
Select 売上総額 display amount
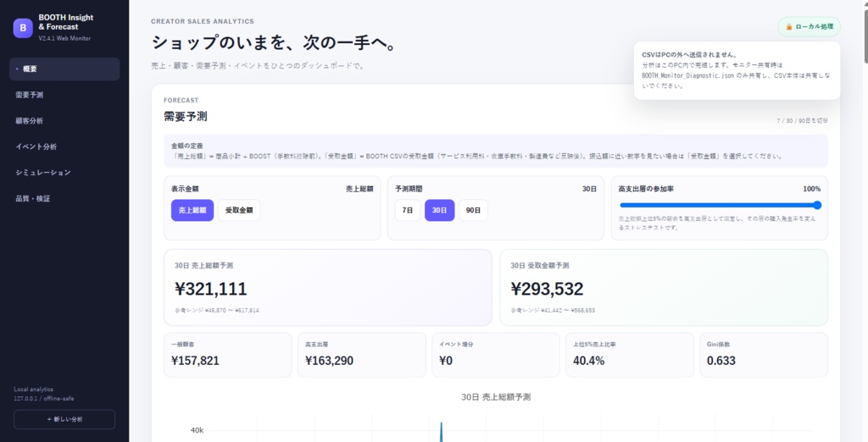(x=192, y=210)
